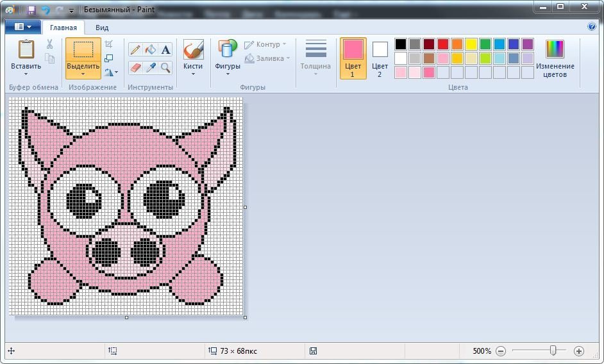Select Цвет 1 as active color
This screenshot has width=604, height=364.
[353, 58]
